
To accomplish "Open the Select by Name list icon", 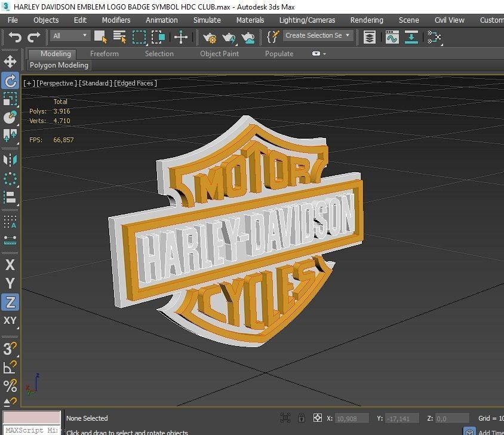I will click(120, 37).
